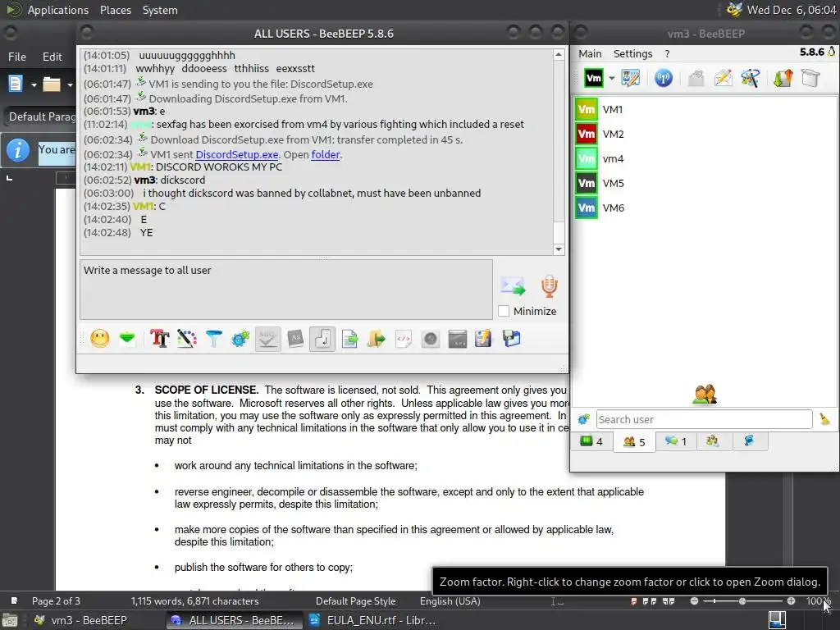This screenshot has height=630, width=840.
Task: Select user VM5 in the user list
Action: point(705,183)
